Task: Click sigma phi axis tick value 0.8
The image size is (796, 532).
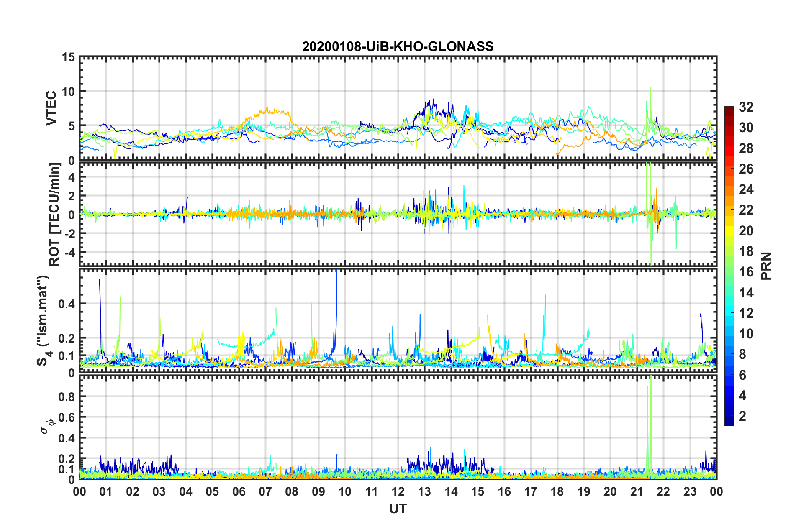Action: click(x=66, y=396)
